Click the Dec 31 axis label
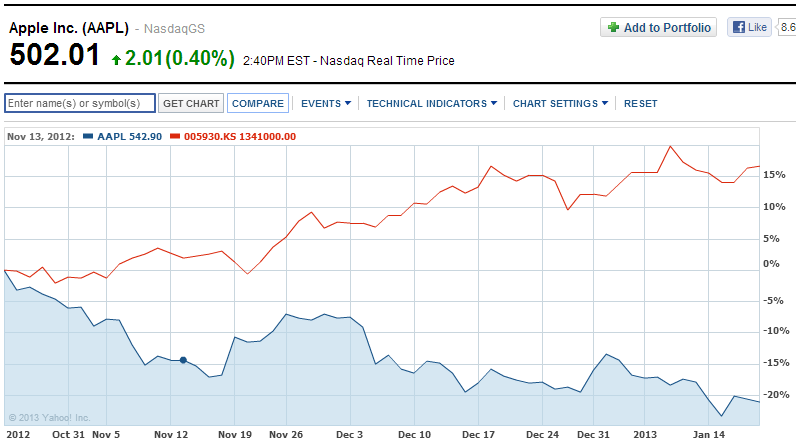 point(593,435)
